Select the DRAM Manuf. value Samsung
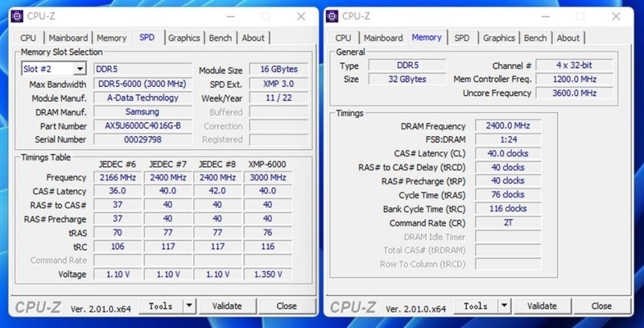 pos(142,112)
